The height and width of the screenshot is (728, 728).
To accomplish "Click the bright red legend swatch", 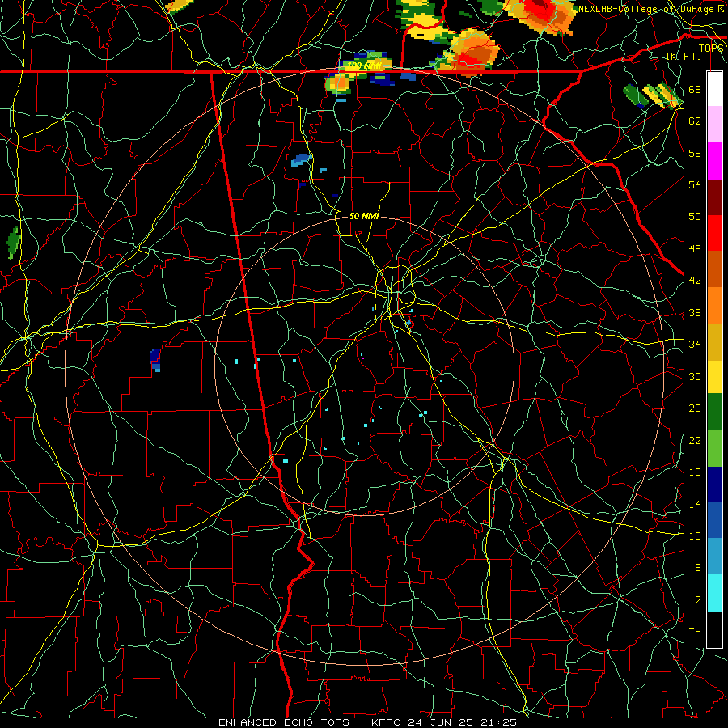I will coord(714,233).
